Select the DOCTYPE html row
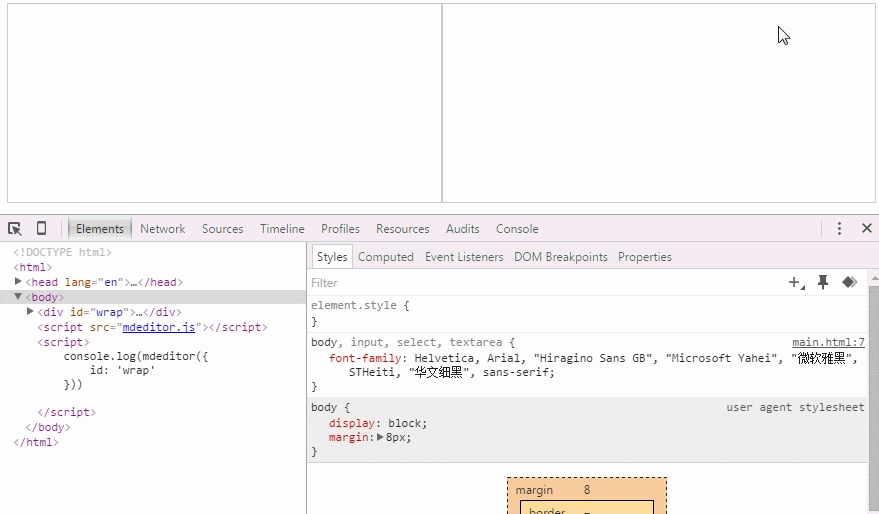 (x=62, y=252)
